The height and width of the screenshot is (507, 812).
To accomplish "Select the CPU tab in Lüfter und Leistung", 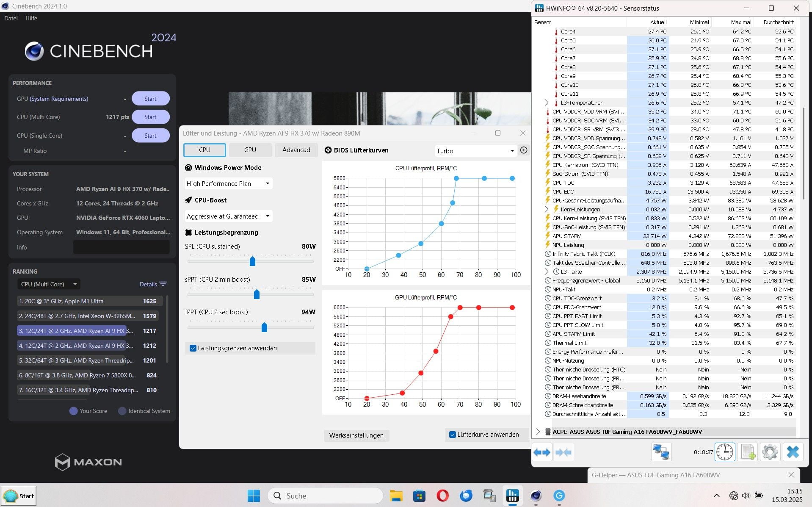I will pyautogui.click(x=204, y=150).
